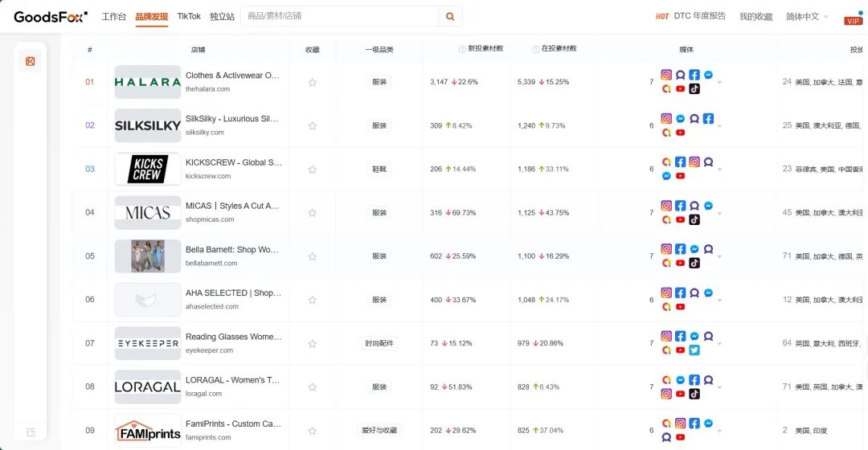Toggle favorite star for HALARA store
This screenshot has height=450, width=868.
(312, 82)
